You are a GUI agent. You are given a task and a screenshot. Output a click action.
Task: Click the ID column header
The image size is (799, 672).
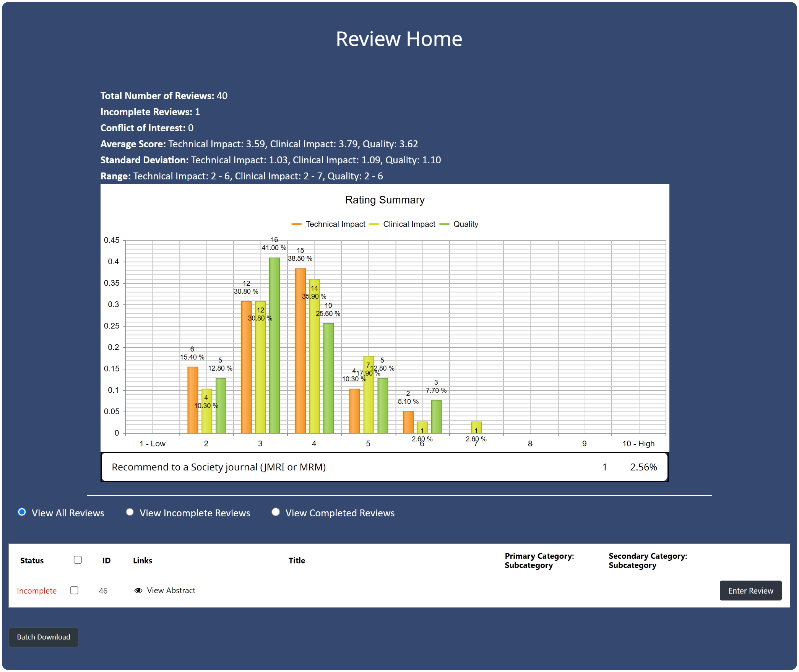[x=106, y=561]
